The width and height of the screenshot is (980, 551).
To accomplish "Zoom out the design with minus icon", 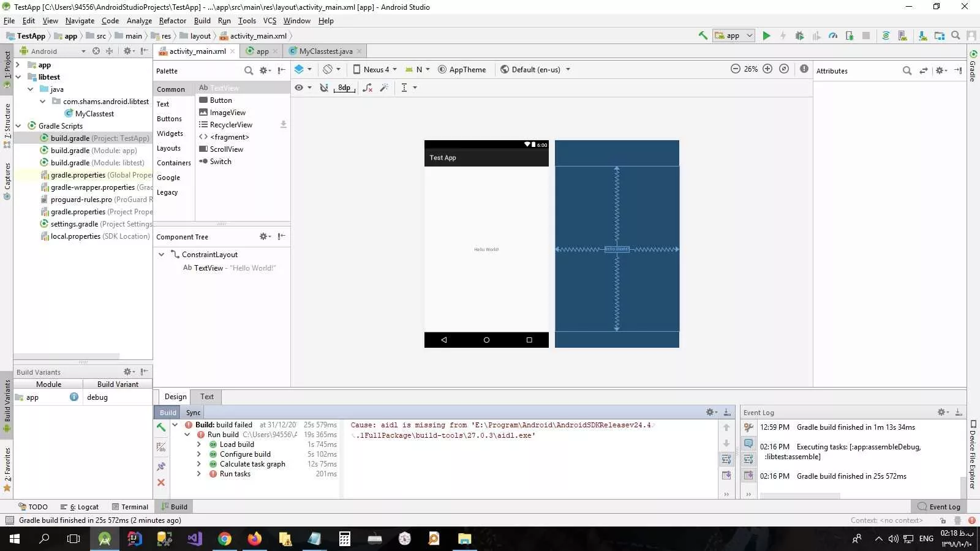I will coord(736,69).
